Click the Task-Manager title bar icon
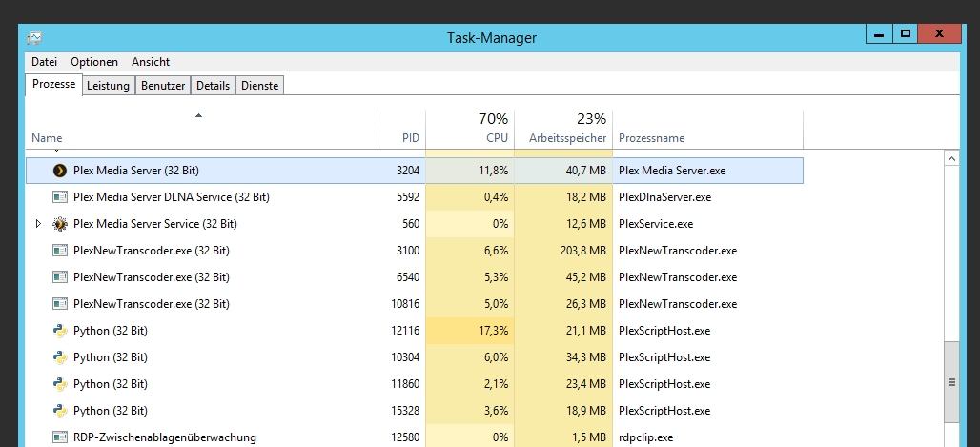 pos(34,38)
